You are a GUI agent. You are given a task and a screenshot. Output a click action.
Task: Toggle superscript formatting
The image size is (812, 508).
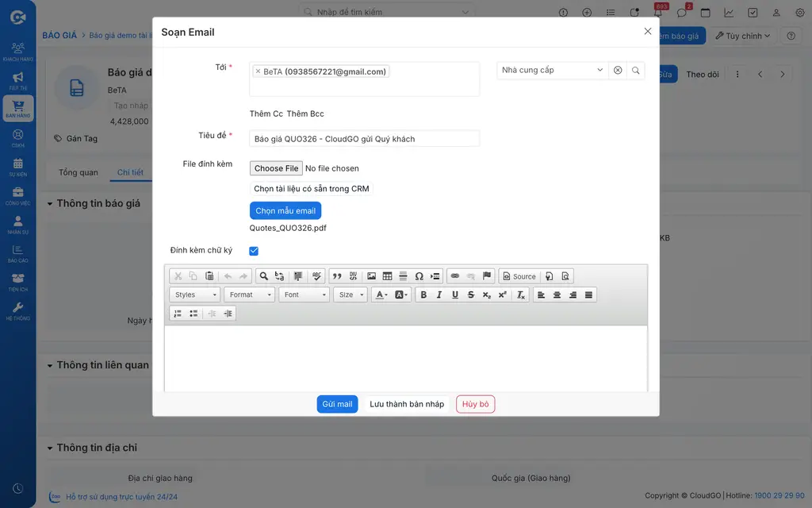[502, 295]
